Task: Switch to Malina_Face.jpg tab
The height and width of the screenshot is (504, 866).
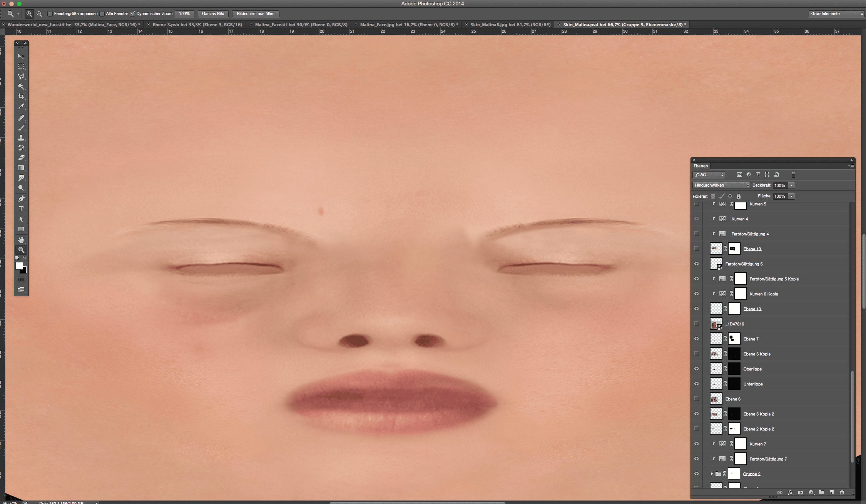Action: point(409,25)
